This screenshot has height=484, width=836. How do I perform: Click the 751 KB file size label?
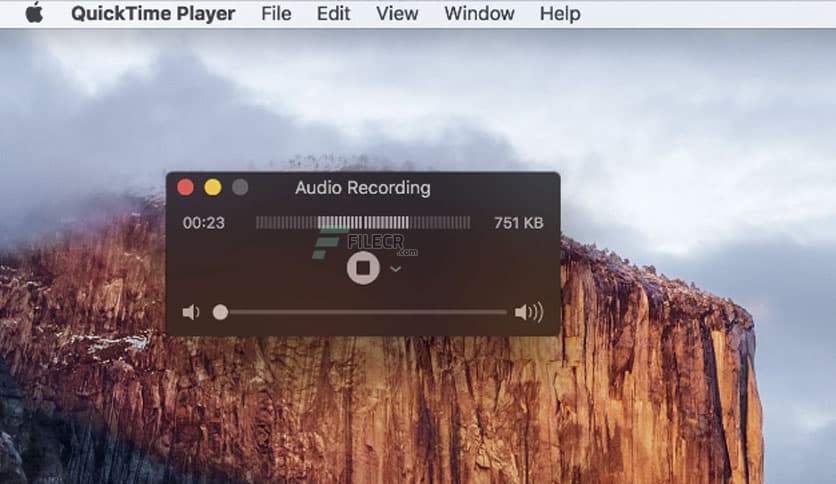pos(518,223)
